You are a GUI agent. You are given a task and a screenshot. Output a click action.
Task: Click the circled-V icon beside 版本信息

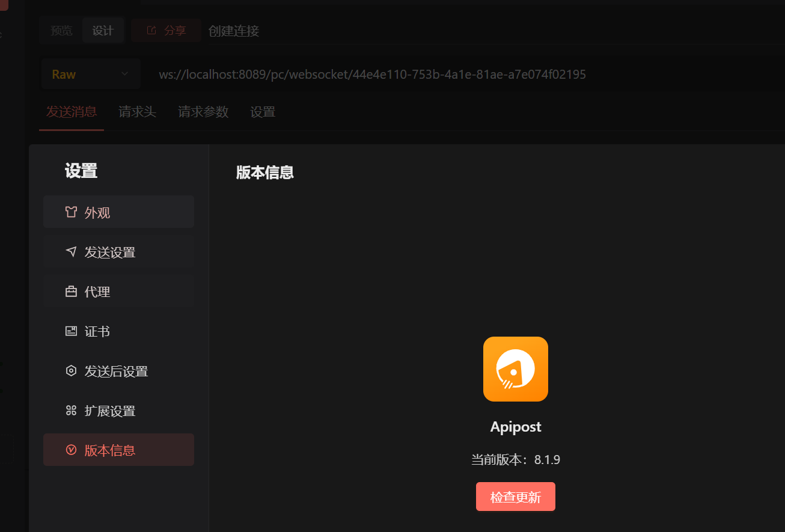point(71,450)
